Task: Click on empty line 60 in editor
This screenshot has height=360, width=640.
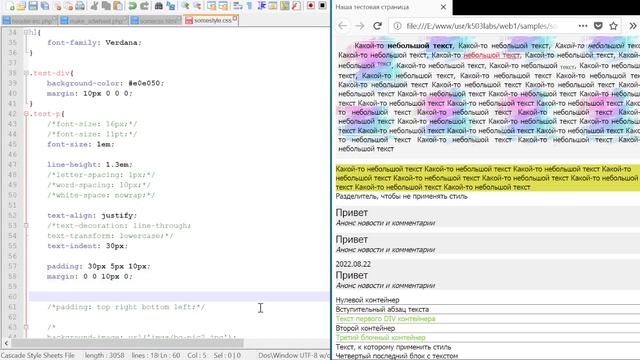Action: [179, 297]
